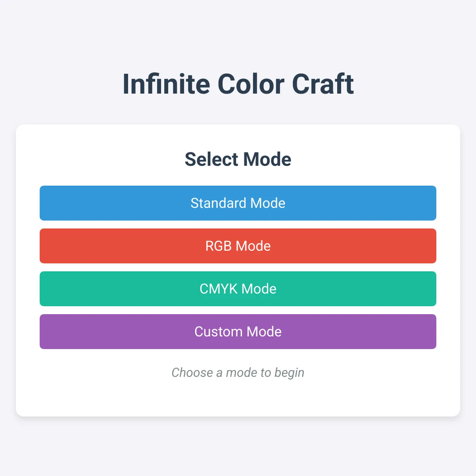Click the Infinite Color Craft title
Image resolution: width=476 pixels, height=476 pixels.
pyautogui.click(x=238, y=83)
